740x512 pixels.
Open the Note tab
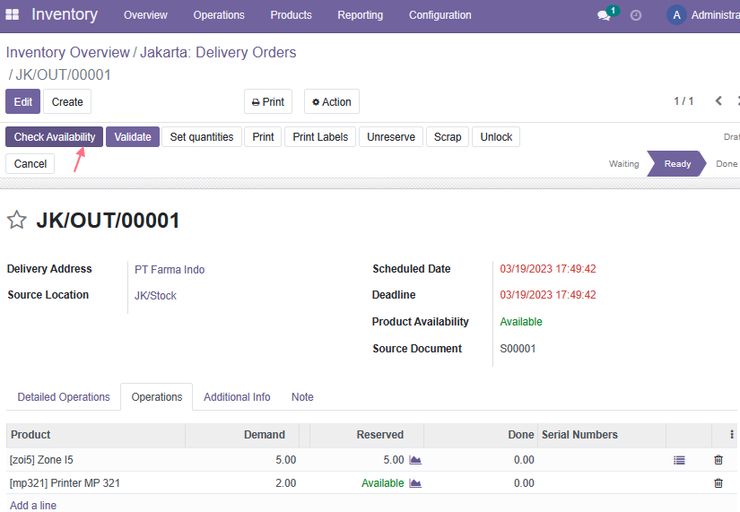[x=303, y=397]
